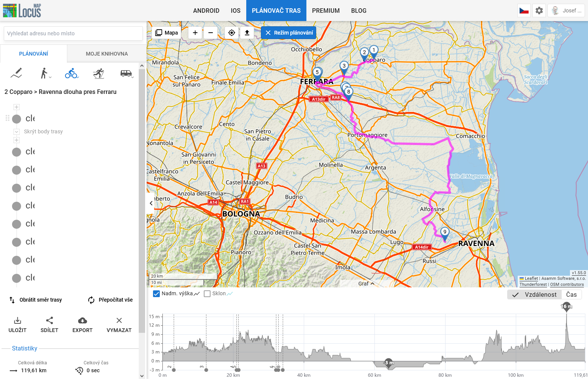
Task: Enable the Sklon slope checkbox
Action: (x=207, y=294)
